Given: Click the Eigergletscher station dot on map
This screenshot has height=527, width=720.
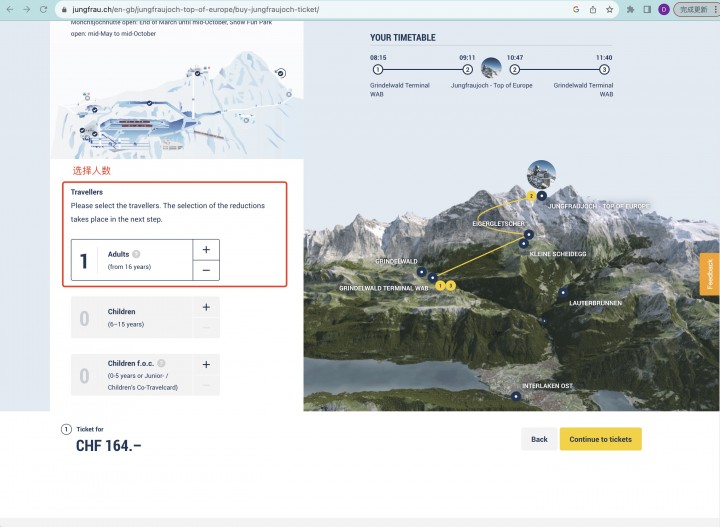Looking at the screenshot, I should pyautogui.click(x=529, y=234).
